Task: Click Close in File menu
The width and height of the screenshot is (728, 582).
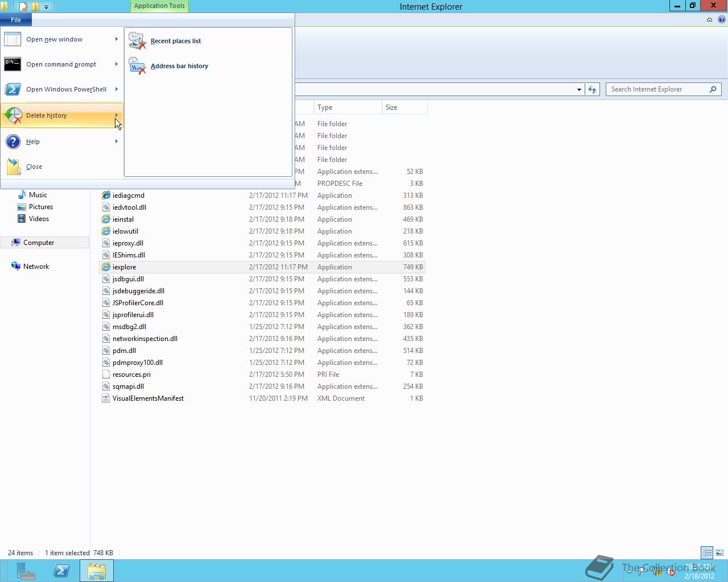Action: click(x=61, y=167)
